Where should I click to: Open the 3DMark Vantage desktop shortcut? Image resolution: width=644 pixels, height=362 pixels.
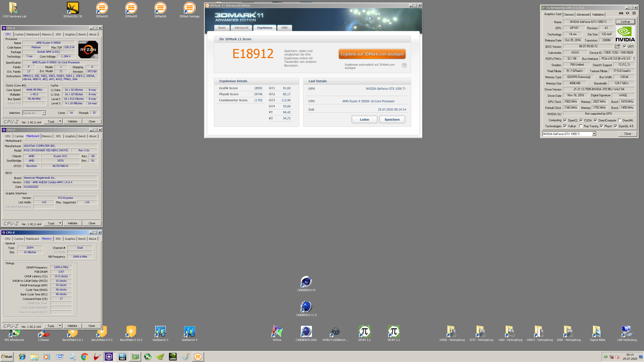(x=189, y=10)
